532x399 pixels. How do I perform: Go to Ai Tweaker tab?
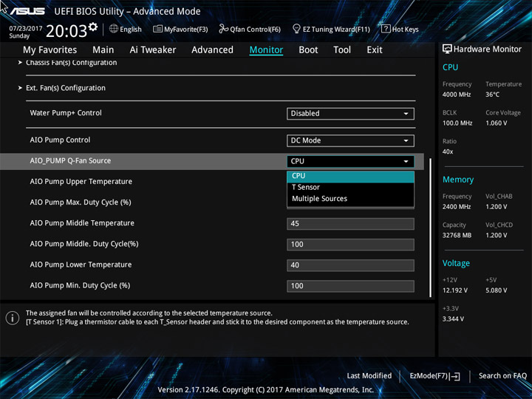pos(153,50)
